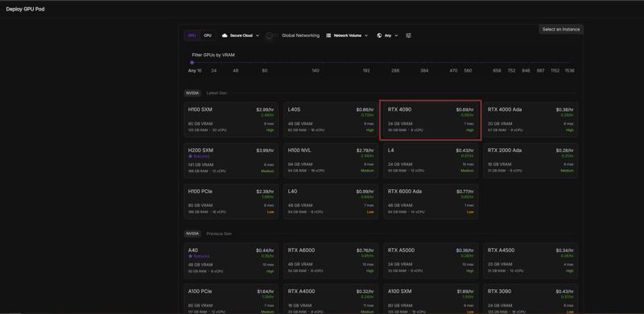Select the H100 SXM GPU card
Screen dimensions: 644x314
tap(231, 120)
